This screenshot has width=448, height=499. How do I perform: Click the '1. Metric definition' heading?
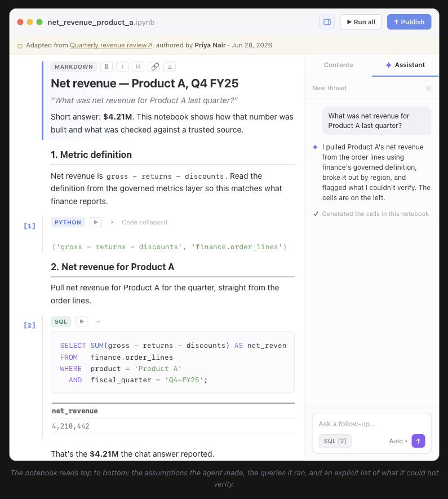pyautogui.click(x=91, y=154)
